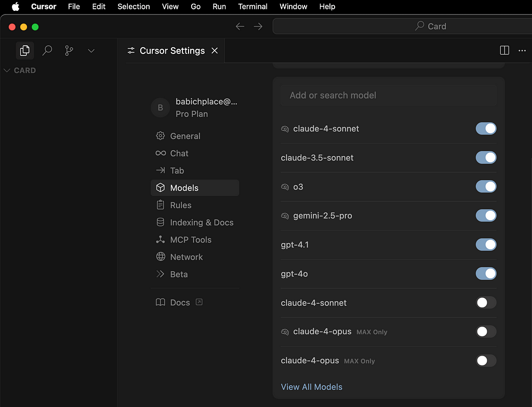Image resolution: width=532 pixels, height=407 pixels.
Task: Click the claude-3.5-sonnet model name
Action: pyautogui.click(x=317, y=158)
